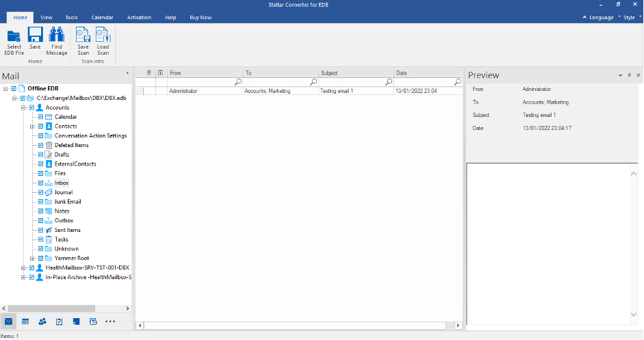
Task: Open the Help ribbon tab
Action: (x=170, y=18)
